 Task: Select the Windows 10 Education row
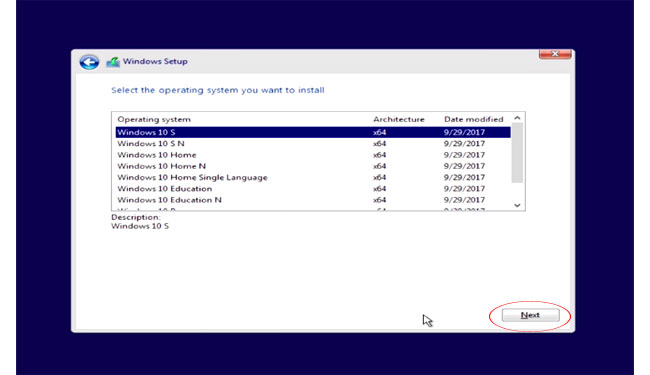click(313, 188)
